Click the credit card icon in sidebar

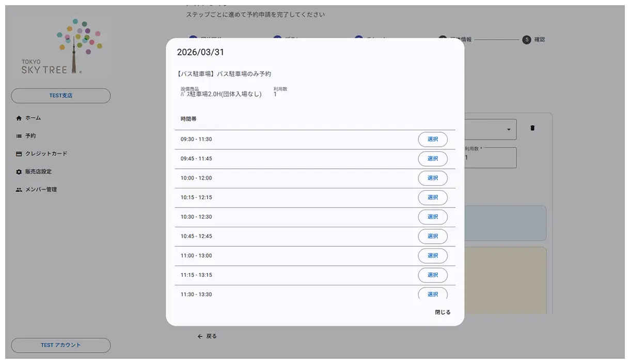tap(19, 154)
